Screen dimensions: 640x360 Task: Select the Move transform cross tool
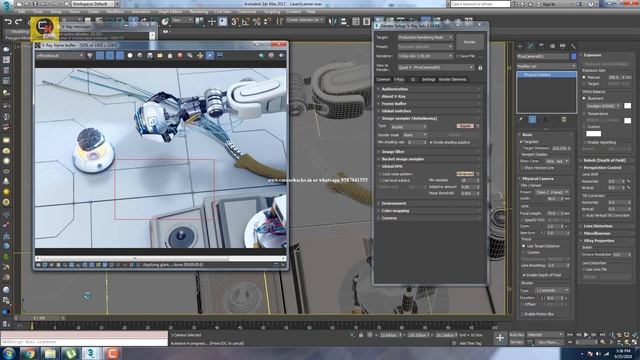(x=212, y=22)
